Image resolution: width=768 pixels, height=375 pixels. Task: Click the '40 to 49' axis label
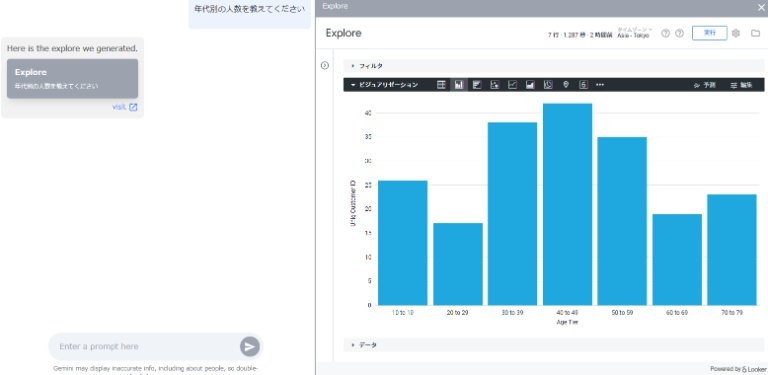click(x=567, y=312)
